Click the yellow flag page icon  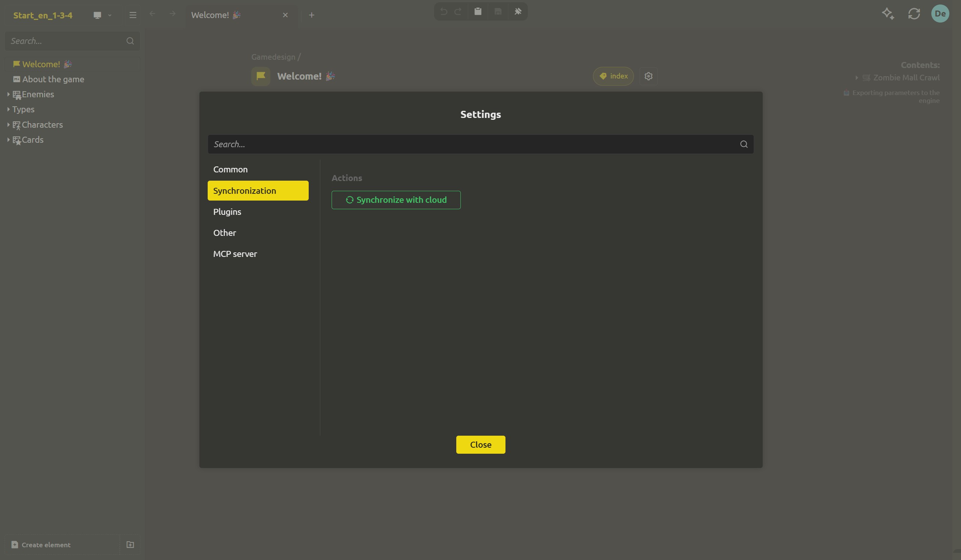tap(261, 76)
